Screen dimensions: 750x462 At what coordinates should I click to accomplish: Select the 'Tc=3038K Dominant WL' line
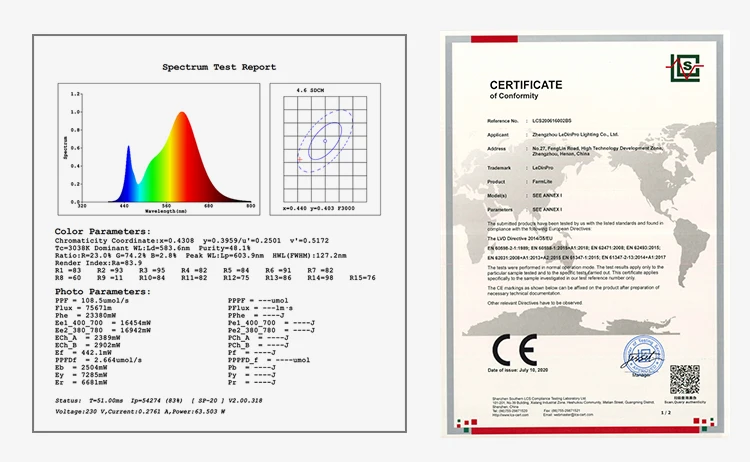pyautogui.click(x=153, y=248)
